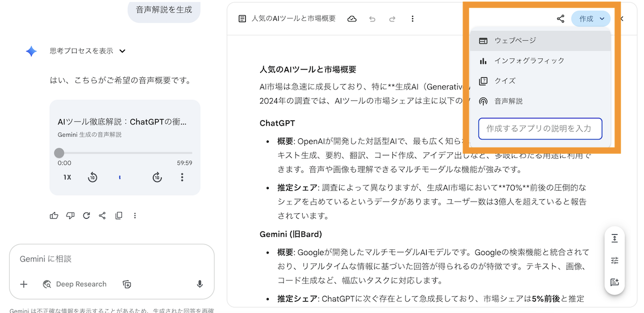Open the canvas header three-dot menu
This screenshot has height=313, width=644.
click(x=412, y=19)
